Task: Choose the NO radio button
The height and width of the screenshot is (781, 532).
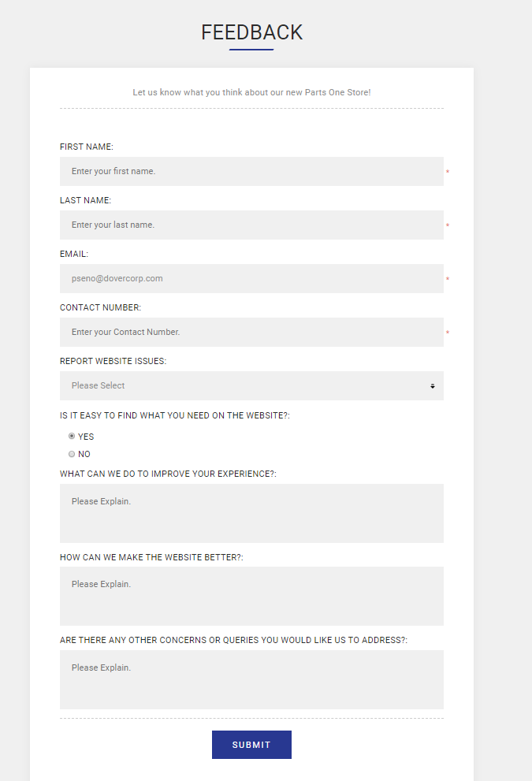Action: tap(72, 454)
